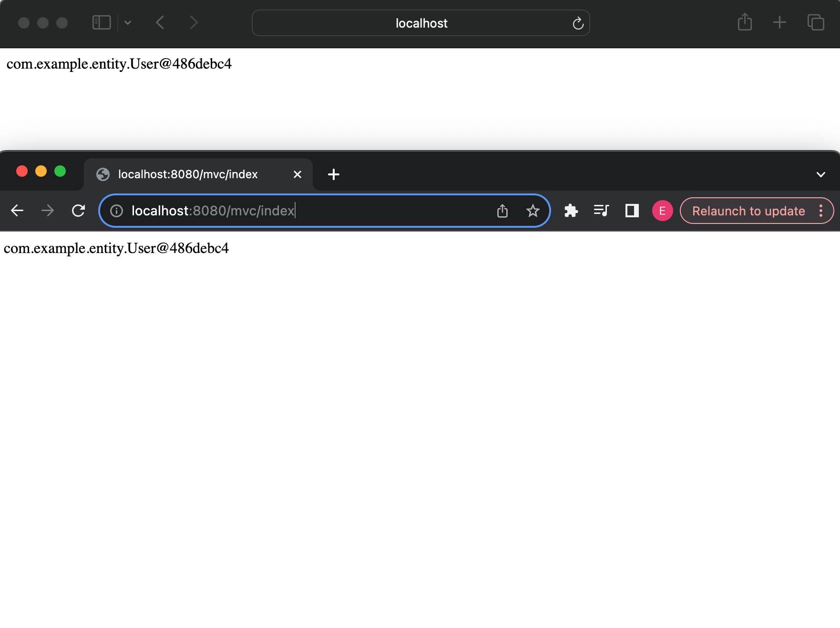Image resolution: width=840 pixels, height=628 pixels.
Task: Expand Safari's sidebar dropdown arrow
Action: tap(127, 22)
